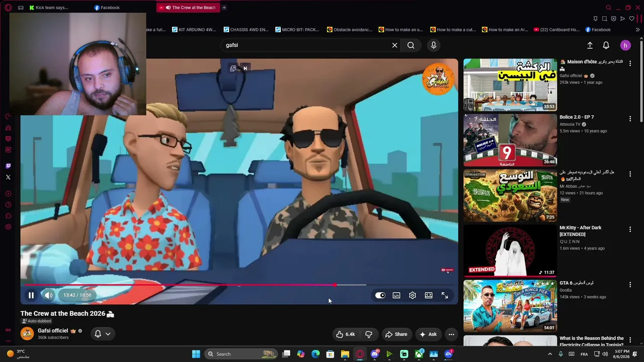Show hidden system tray icons

coord(549,354)
